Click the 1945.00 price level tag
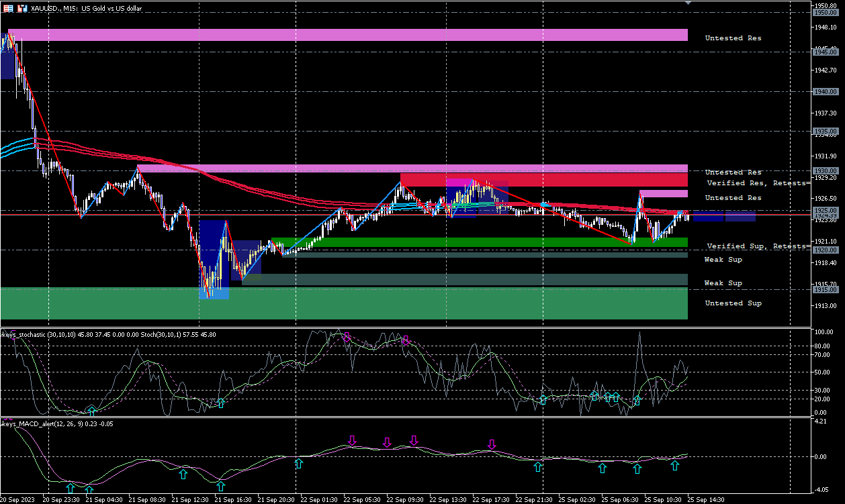Image resolution: width=845 pixels, height=504 pixels. pos(824,52)
